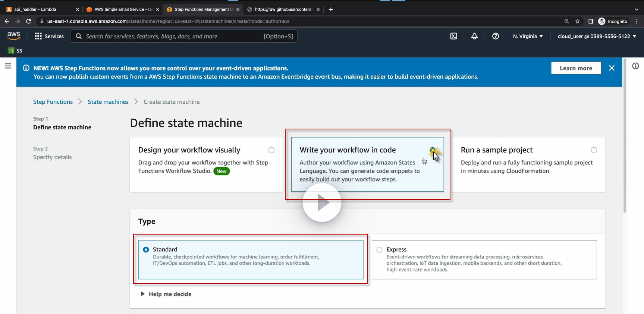This screenshot has width=644, height=314.
Task: Go to State machines breadcrumb link
Action: (x=108, y=102)
